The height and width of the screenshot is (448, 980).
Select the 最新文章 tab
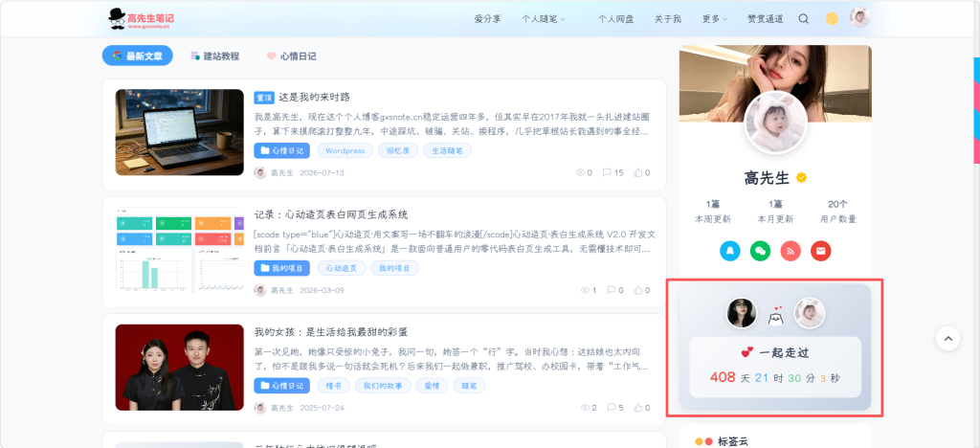pyautogui.click(x=138, y=56)
